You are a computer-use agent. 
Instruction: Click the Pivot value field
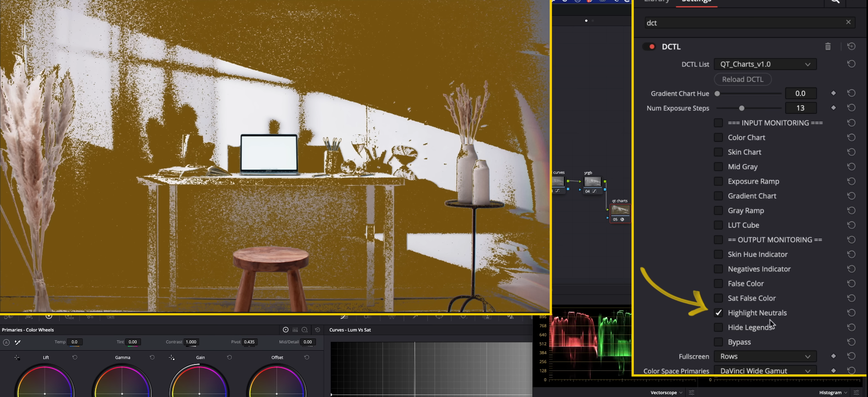[x=250, y=342]
